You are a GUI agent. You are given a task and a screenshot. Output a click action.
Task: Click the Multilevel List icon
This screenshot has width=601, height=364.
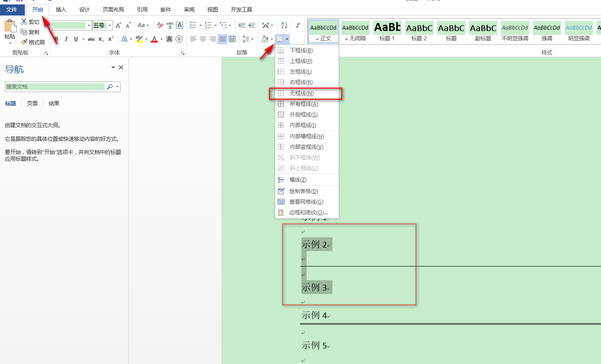click(x=223, y=25)
